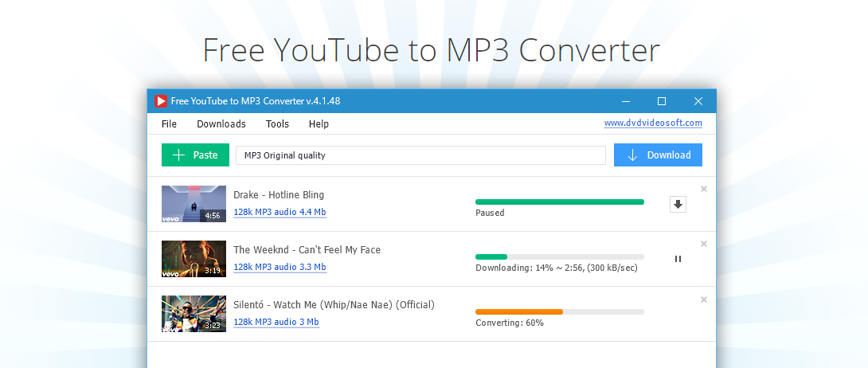Open the Downloads menu

tap(221, 124)
